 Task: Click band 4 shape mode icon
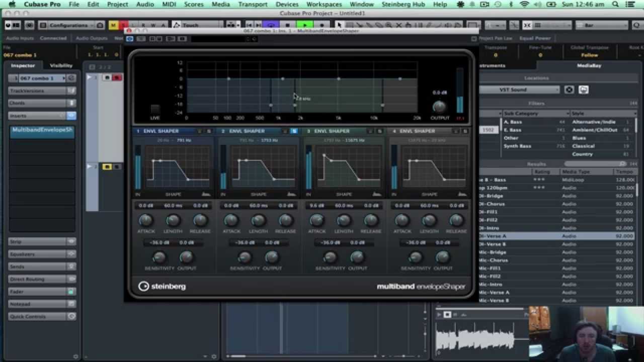coord(462,194)
